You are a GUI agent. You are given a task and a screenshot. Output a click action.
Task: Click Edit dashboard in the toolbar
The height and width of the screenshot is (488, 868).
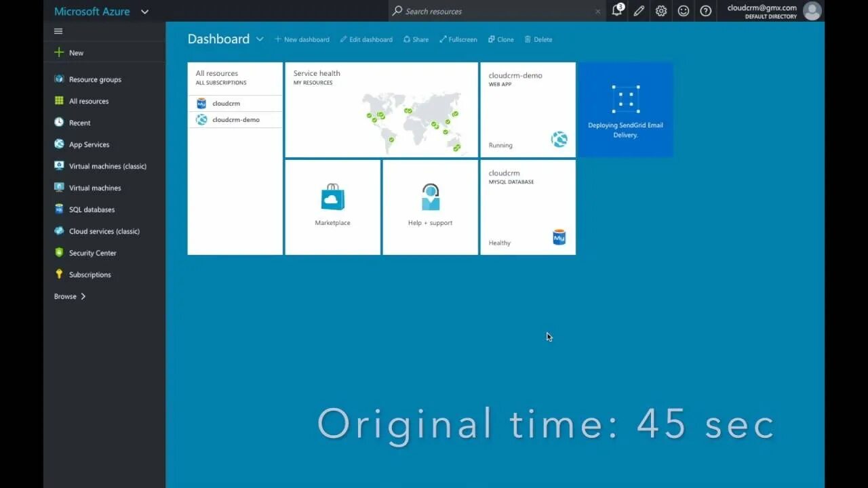click(366, 39)
